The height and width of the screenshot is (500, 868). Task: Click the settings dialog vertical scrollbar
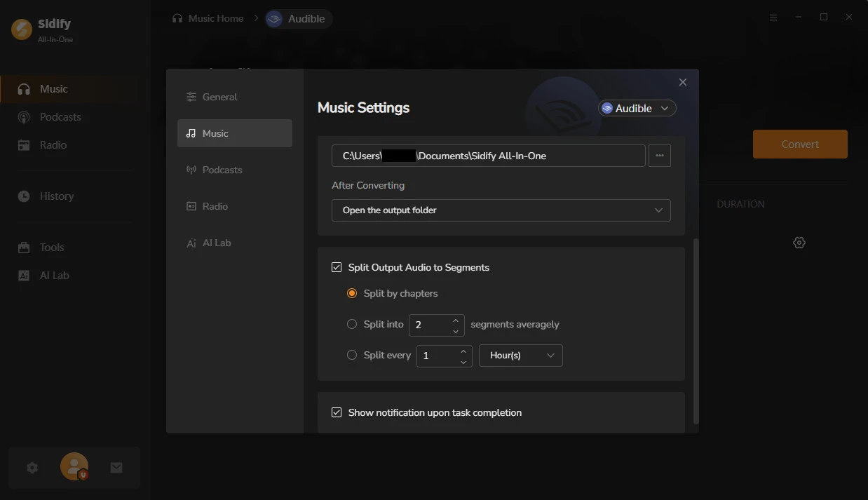click(x=696, y=331)
